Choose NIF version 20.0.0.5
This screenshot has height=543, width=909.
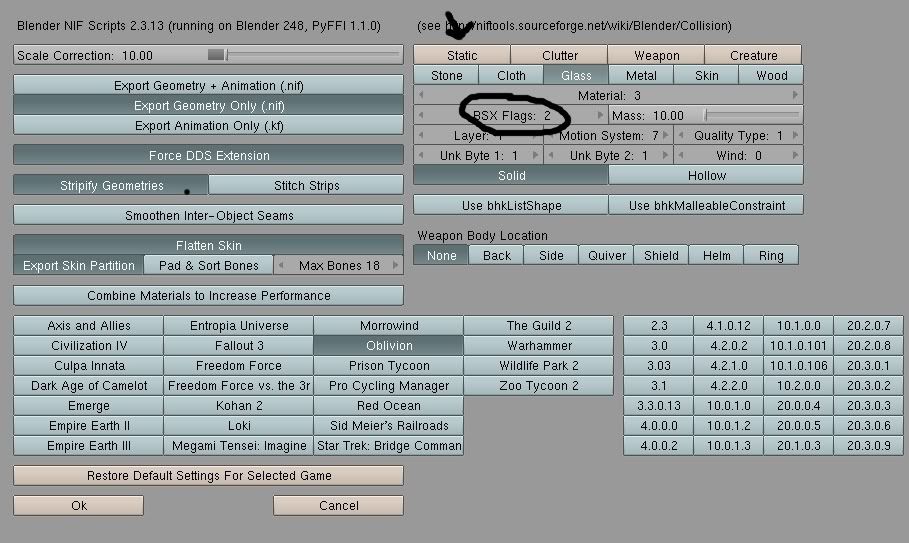[x=798, y=425]
